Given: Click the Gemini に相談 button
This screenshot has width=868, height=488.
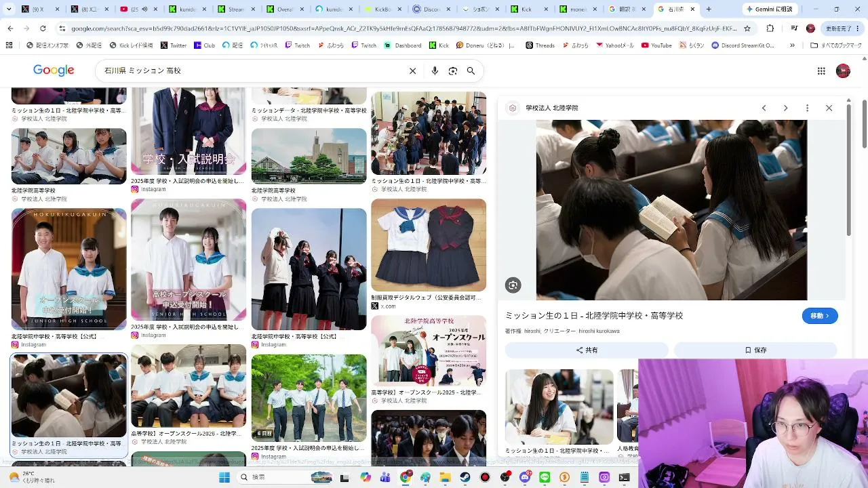Looking at the screenshot, I should coord(771,9).
